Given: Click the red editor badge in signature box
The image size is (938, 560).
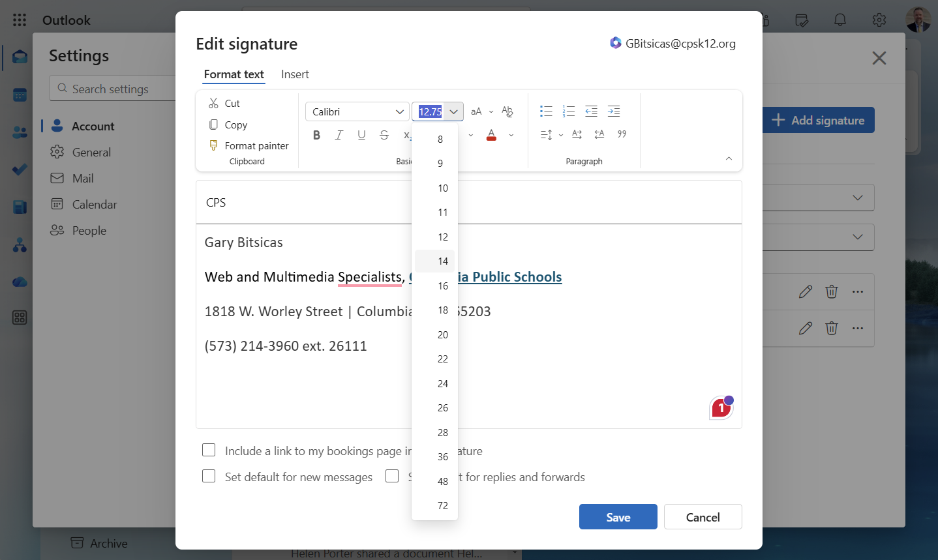Looking at the screenshot, I should [721, 408].
